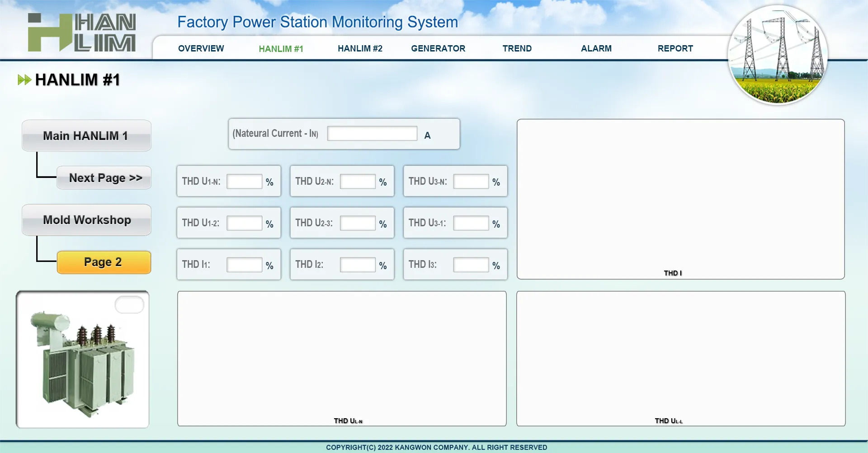Image resolution: width=868 pixels, height=453 pixels.
Task: Click the THD U3-1 value field
Action: click(x=471, y=223)
